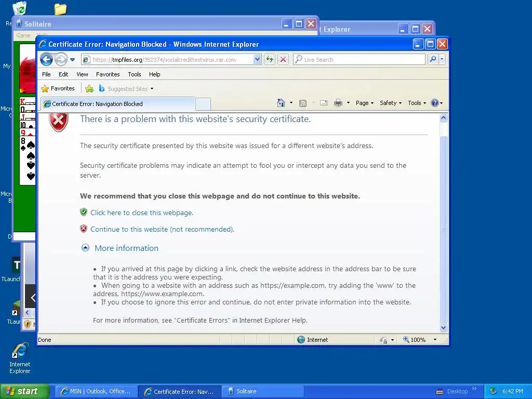Click the address bar URL field
Screen dimensions: 532x399
point(167,60)
